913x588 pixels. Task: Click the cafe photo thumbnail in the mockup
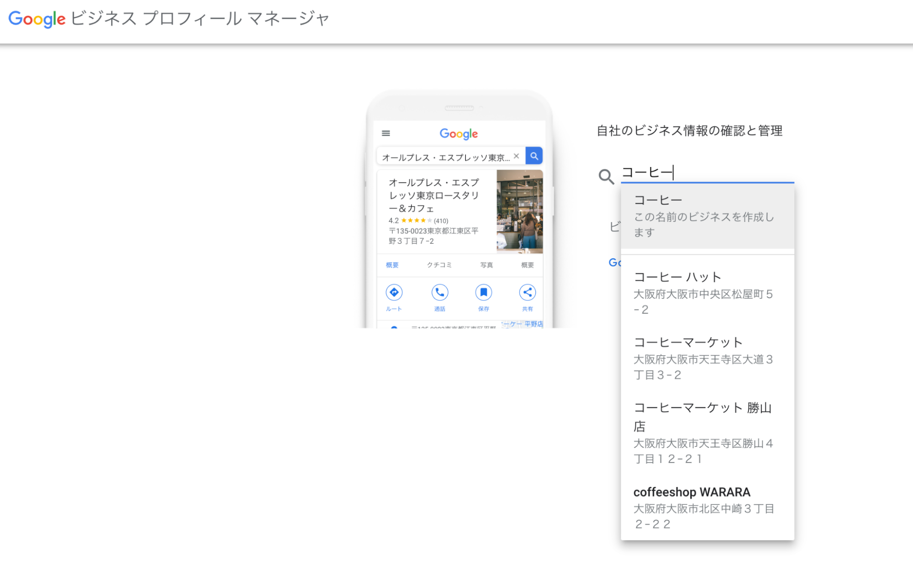coord(520,211)
